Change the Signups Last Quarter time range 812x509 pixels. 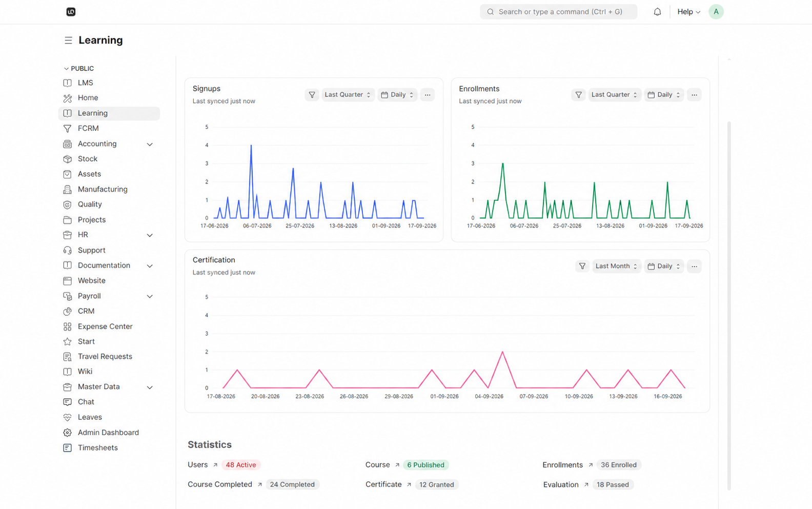coord(348,95)
